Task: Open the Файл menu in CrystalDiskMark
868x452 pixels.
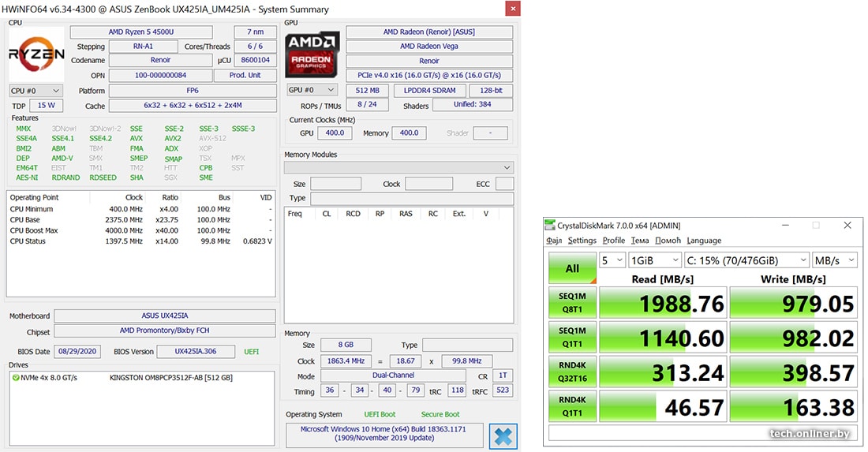Action: pos(554,241)
